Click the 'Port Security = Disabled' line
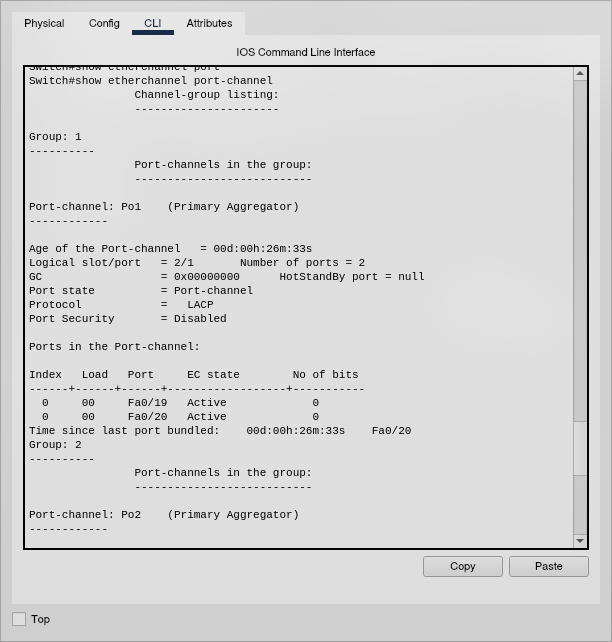 (127, 319)
